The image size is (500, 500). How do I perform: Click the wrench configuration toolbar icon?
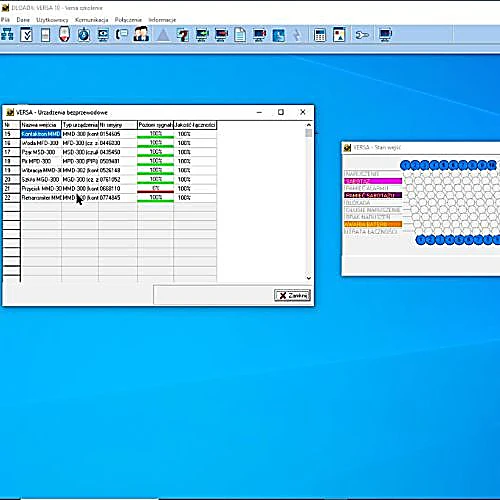362,35
